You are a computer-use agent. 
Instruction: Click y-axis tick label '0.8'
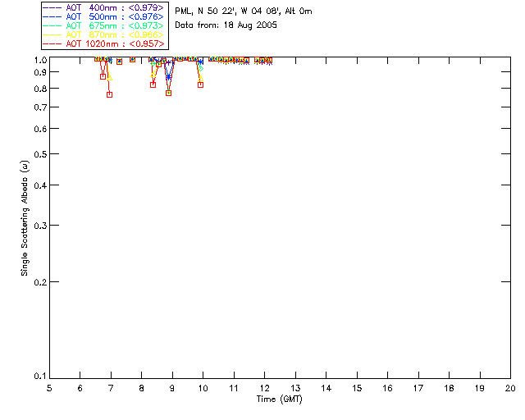(x=40, y=89)
